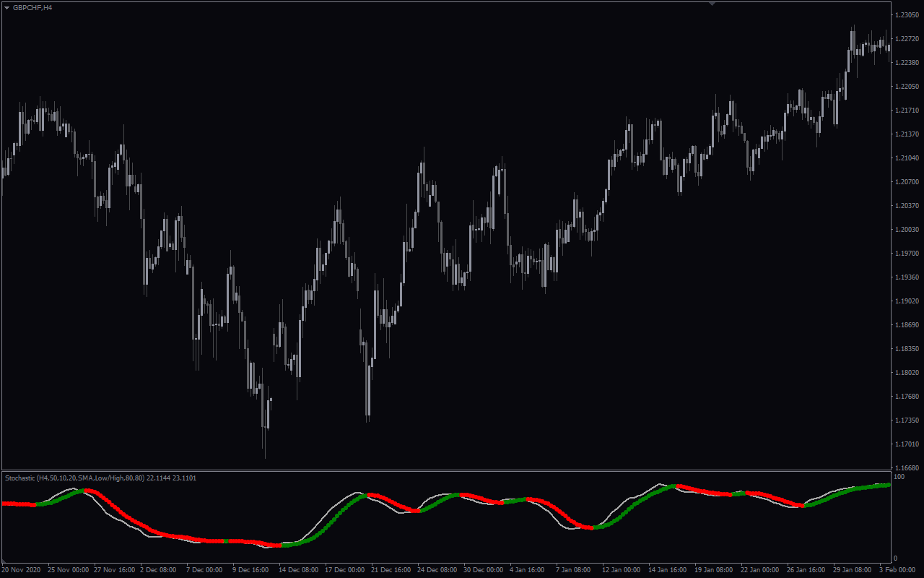The width and height of the screenshot is (924, 578).
Task: Click the 27 Nov 16:00 time label
Action: [115, 570]
